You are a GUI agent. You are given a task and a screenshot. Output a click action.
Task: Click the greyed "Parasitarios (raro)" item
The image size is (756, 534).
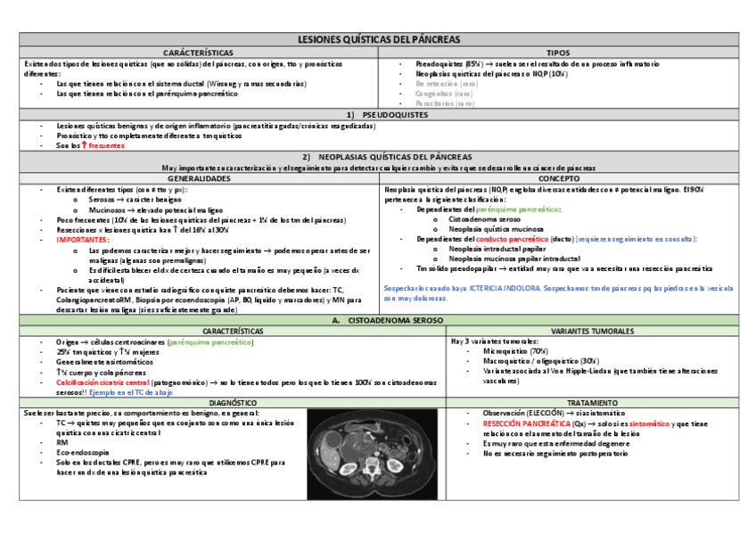pyautogui.click(x=445, y=103)
